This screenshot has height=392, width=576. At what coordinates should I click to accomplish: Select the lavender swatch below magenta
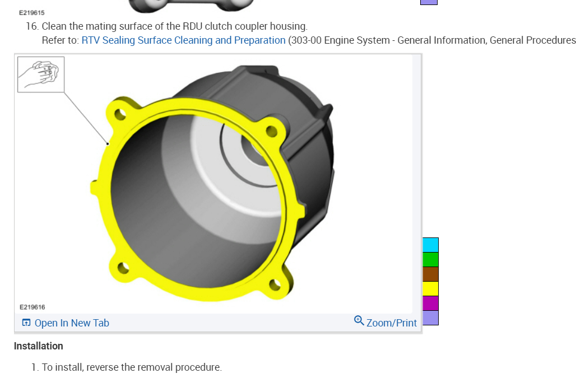(430, 318)
